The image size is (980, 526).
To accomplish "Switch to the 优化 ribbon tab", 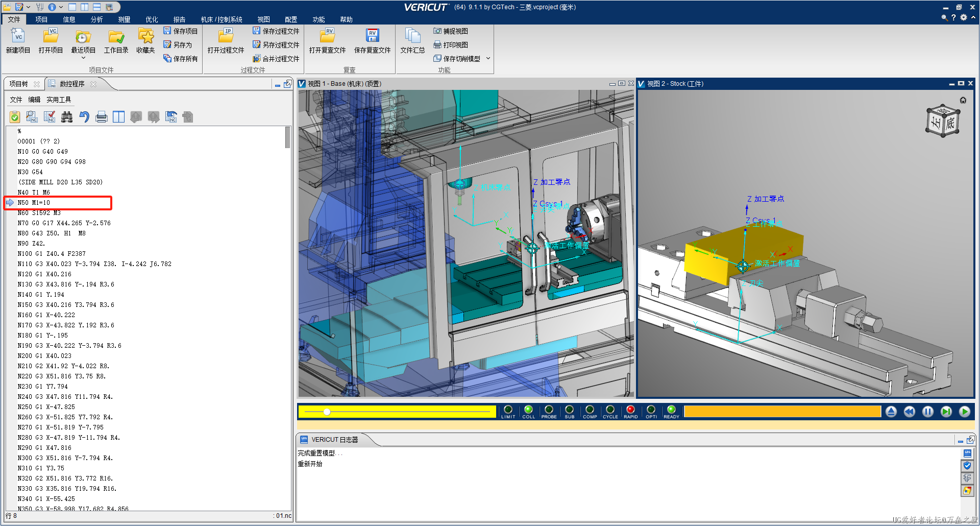I will point(152,19).
